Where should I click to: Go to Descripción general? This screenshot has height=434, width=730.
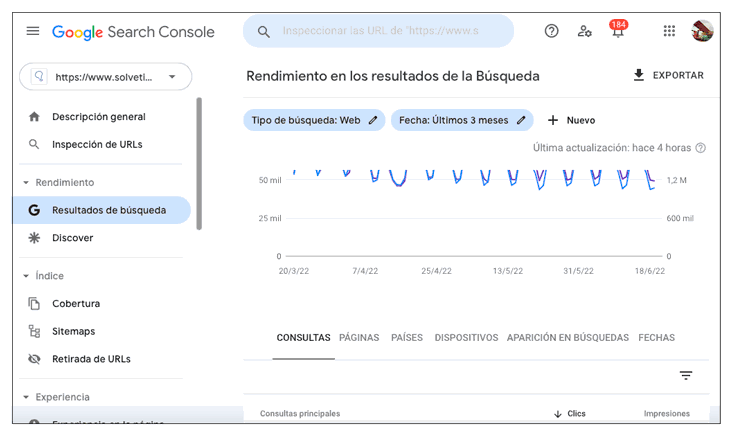pyautogui.click(x=99, y=117)
